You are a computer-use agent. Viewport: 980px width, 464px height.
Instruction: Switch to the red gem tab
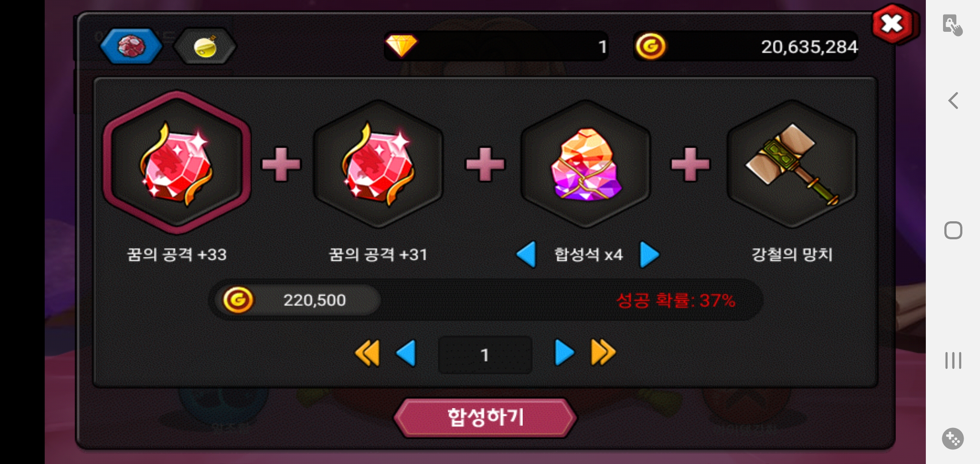pos(131,46)
